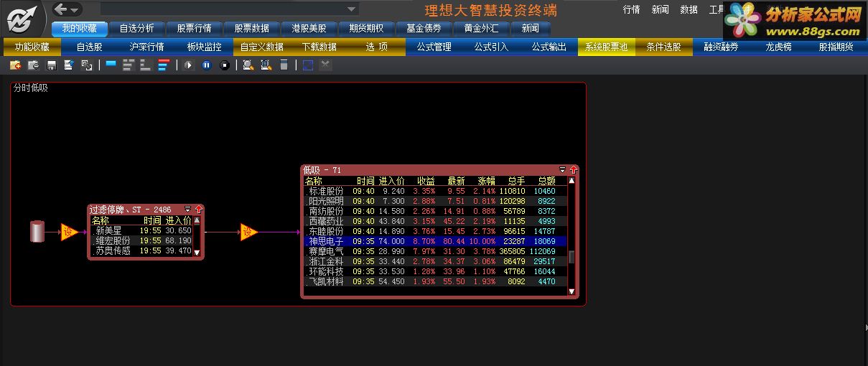This screenshot has height=366, width=868.
Task: Switch to 我的收藏 tab
Action: [x=80, y=29]
